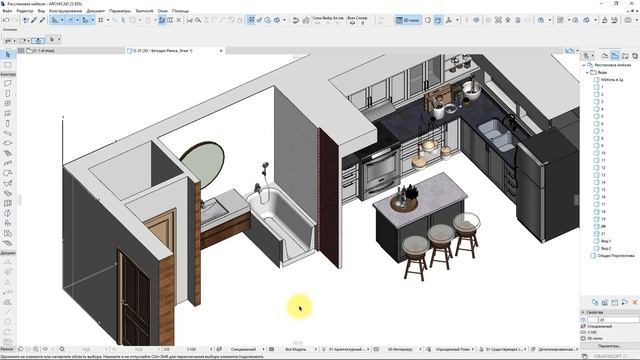This screenshot has height=360, width=640.
Task: Select the inject parameters syringe icon
Action: (42, 20)
